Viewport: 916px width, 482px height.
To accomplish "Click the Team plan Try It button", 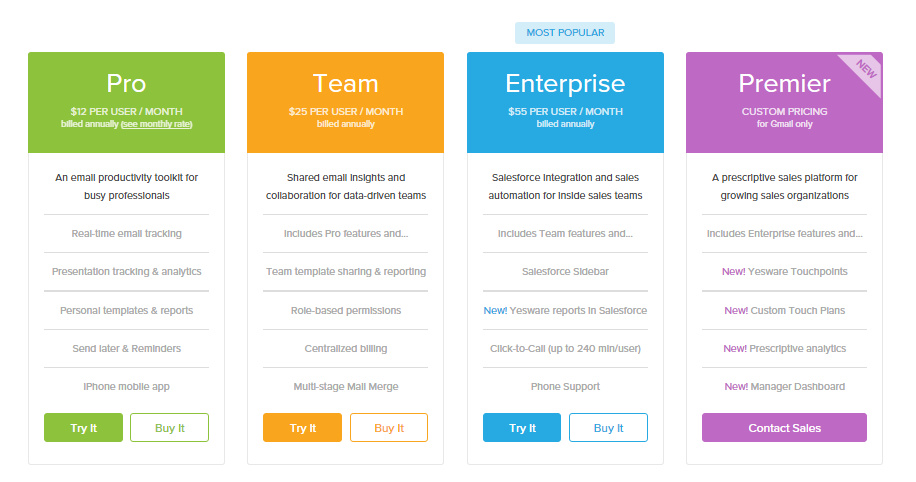I will tap(303, 428).
